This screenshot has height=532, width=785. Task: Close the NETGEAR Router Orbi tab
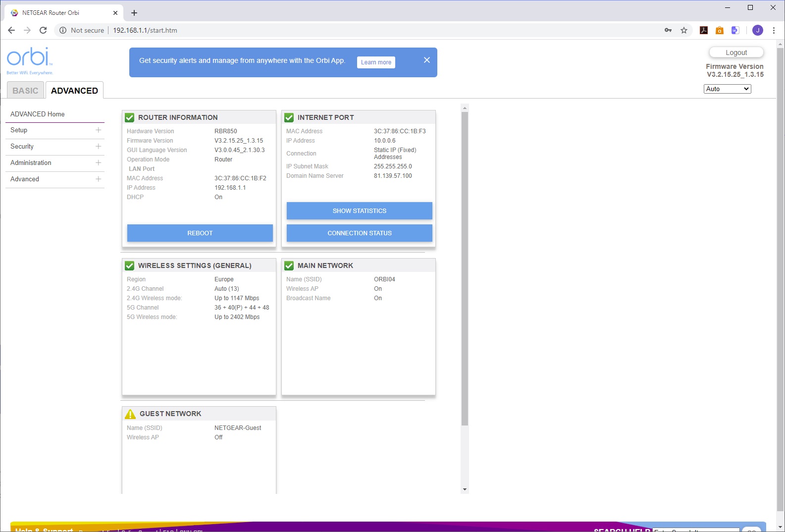115,13
